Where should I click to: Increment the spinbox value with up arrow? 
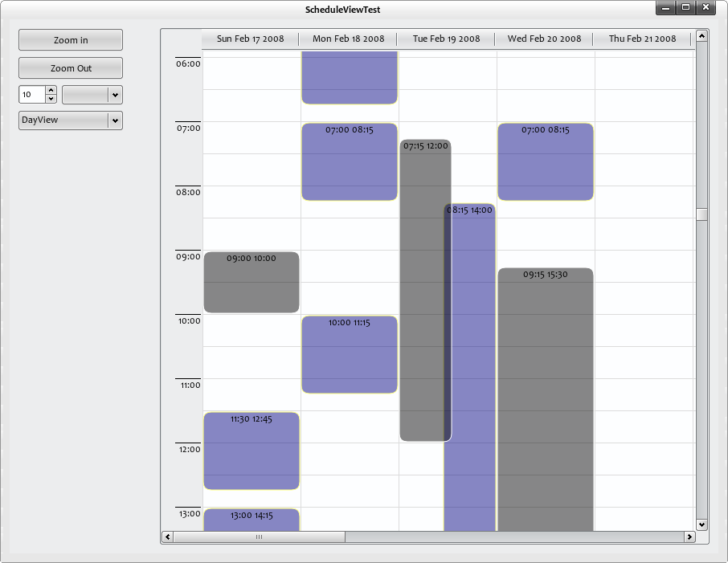click(51, 90)
